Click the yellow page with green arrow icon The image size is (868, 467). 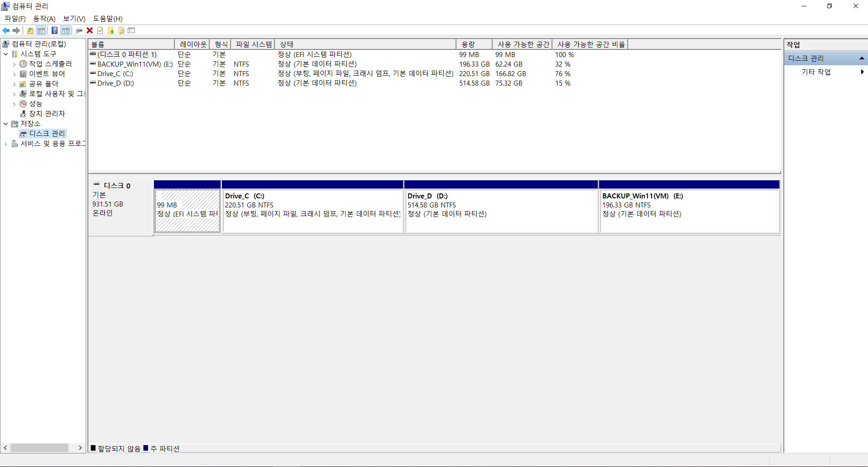tap(110, 30)
